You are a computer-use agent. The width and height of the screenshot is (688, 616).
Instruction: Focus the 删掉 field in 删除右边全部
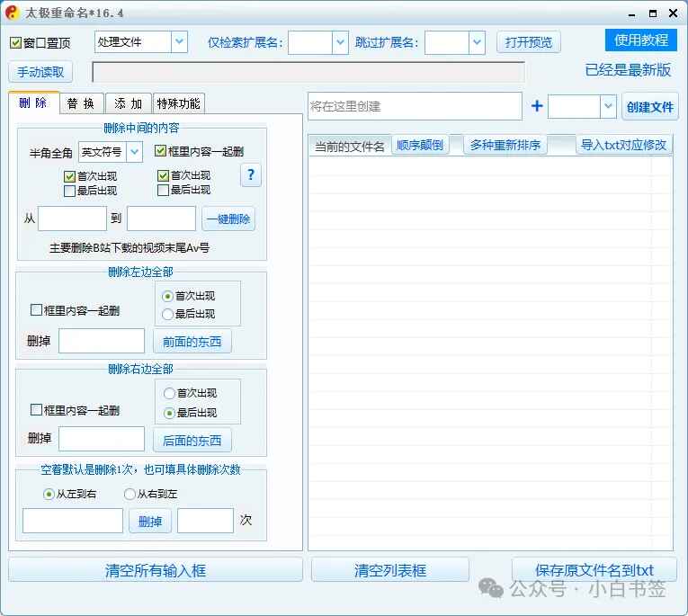click(102, 439)
